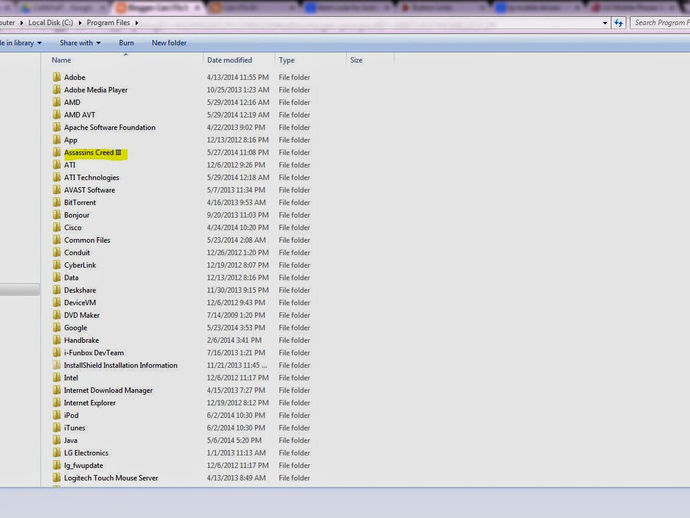Click the Intel folder icon

click(57, 378)
